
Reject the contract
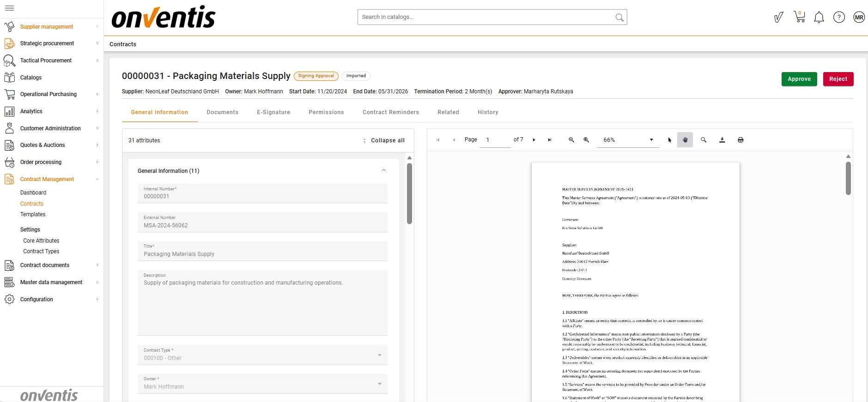[x=838, y=79]
